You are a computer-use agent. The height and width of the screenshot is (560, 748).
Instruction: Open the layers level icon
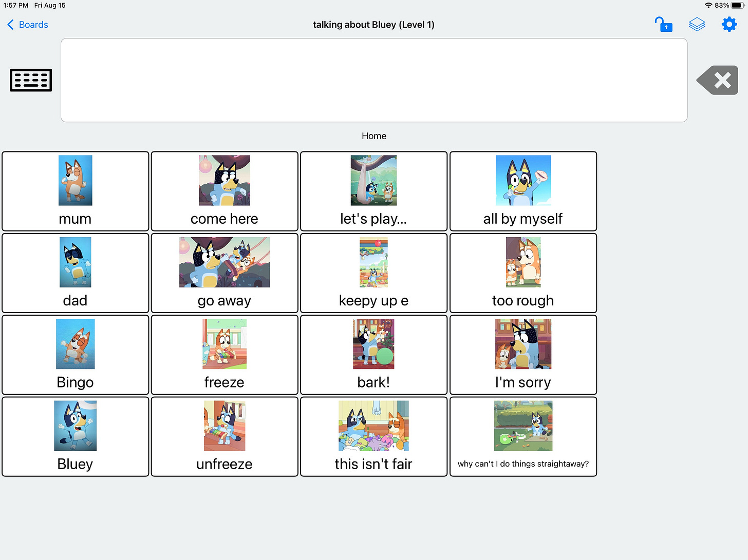click(x=697, y=24)
